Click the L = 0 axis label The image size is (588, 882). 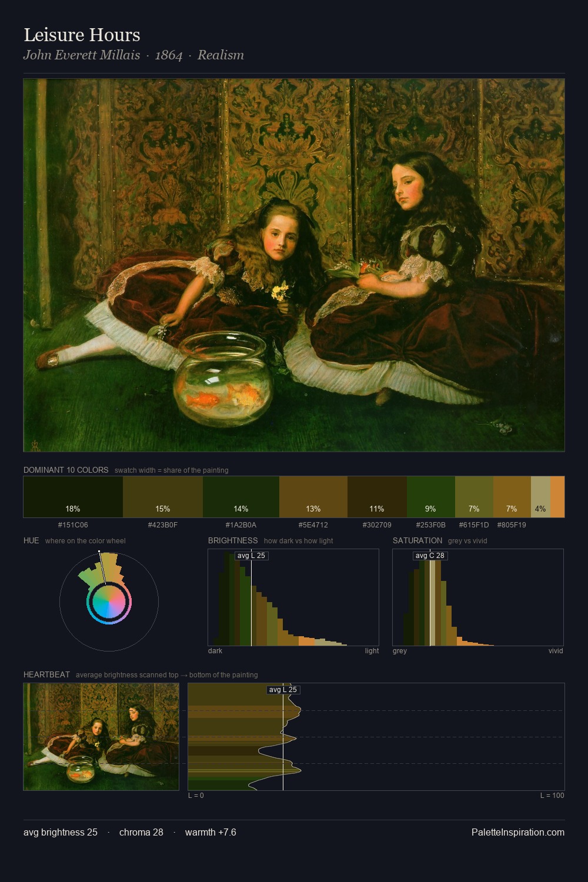[x=196, y=796]
